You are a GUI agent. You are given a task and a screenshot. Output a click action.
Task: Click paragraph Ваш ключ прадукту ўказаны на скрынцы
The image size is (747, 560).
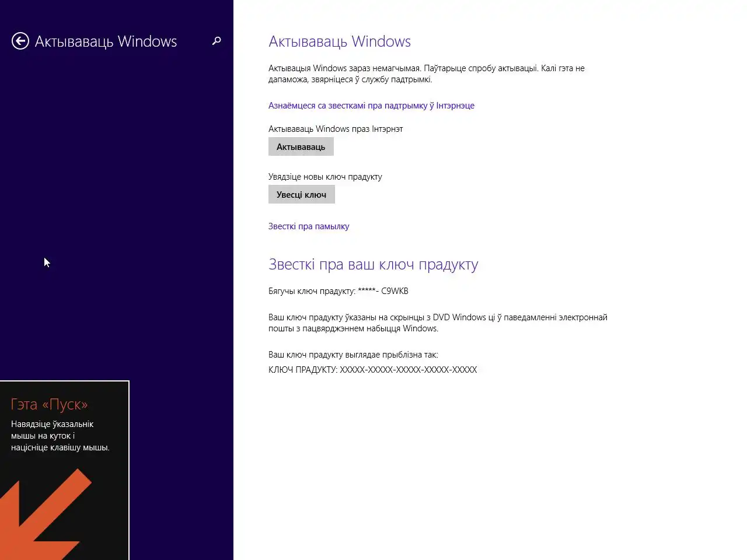(438, 323)
